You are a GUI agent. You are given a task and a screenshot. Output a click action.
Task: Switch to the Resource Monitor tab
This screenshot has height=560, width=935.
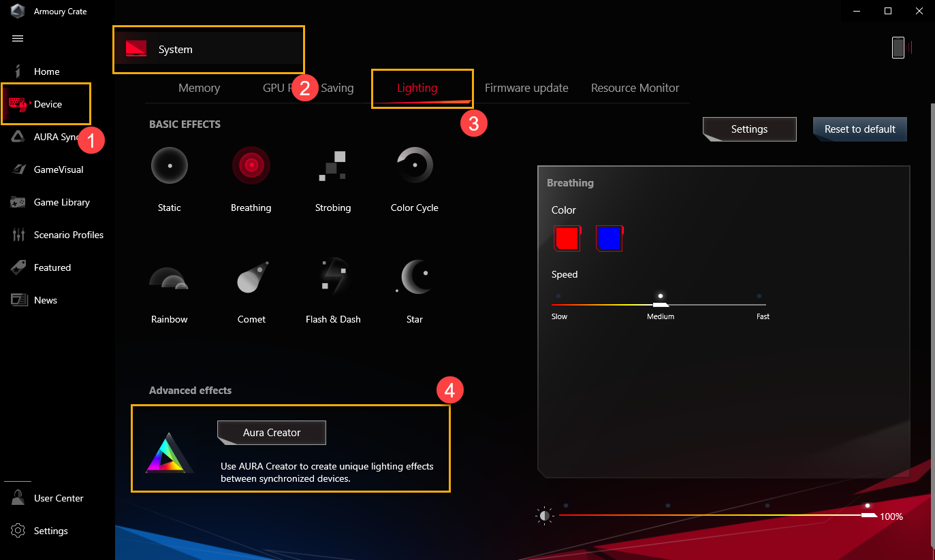(x=635, y=88)
